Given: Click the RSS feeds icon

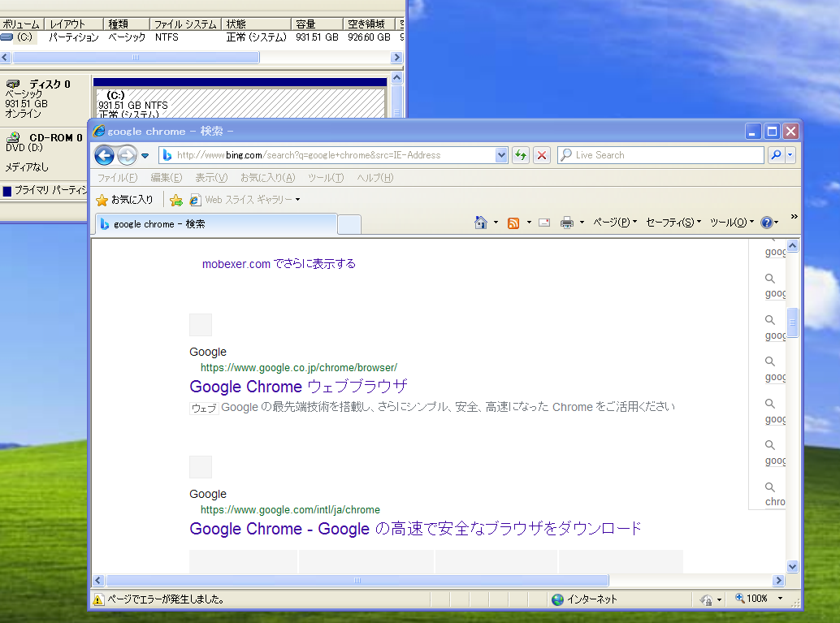Looking at the screenshot, I should [513, 223].
